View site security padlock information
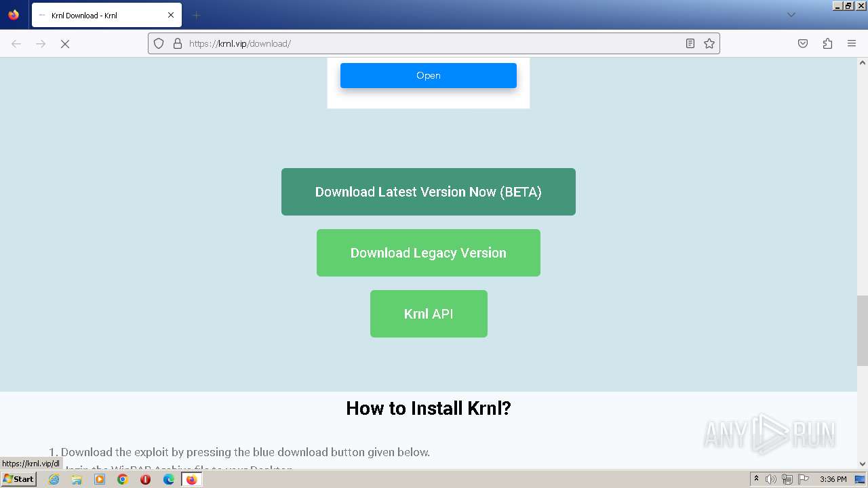The height and width of the screenshot is (488, 868). (x=178, y=43)
